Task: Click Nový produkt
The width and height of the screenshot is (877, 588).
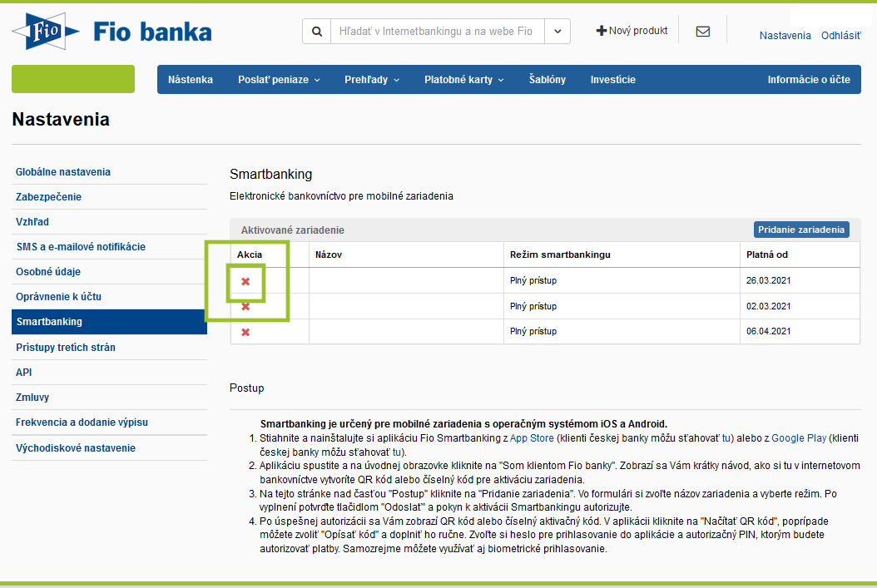Action: (632, 31)
